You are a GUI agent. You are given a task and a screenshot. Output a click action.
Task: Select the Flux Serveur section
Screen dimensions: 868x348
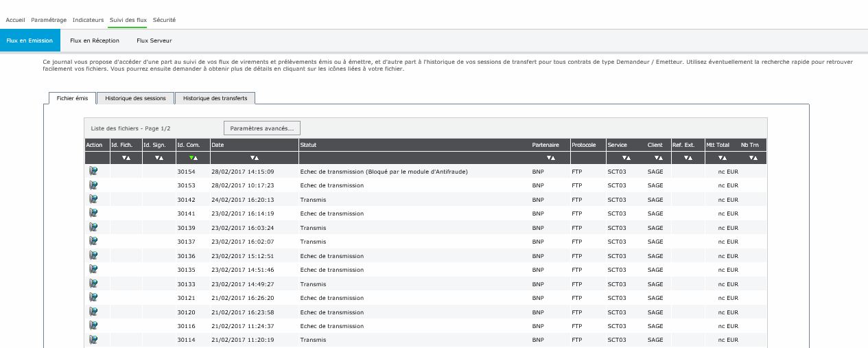[x=154, y=40]
